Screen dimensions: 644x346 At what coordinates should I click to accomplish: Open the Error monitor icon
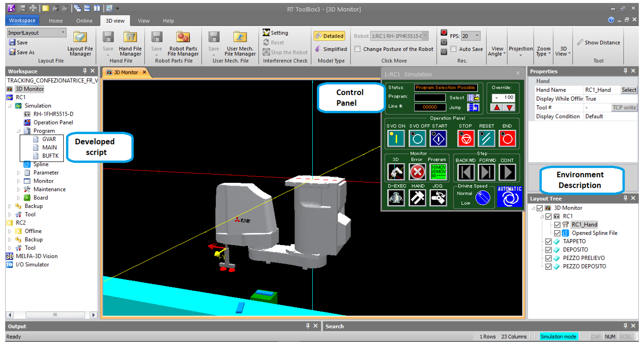pyautogui.click(x=417, y=172)
